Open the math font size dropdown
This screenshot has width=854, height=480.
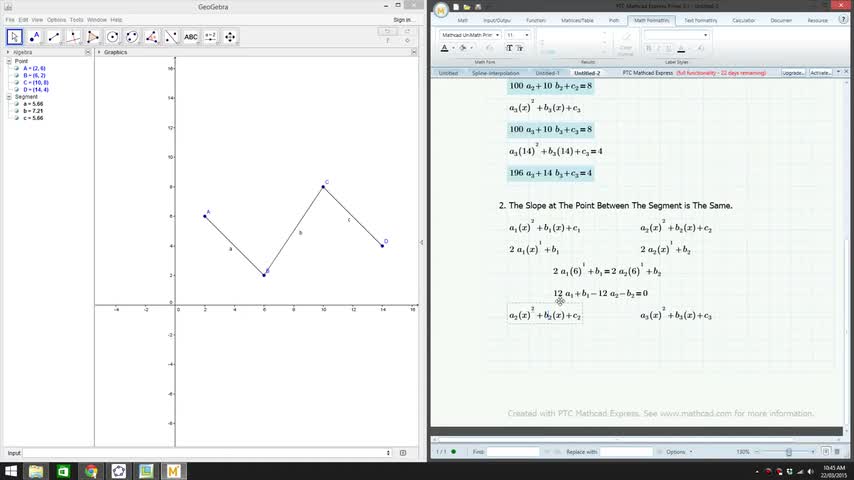tap(527, 35)
